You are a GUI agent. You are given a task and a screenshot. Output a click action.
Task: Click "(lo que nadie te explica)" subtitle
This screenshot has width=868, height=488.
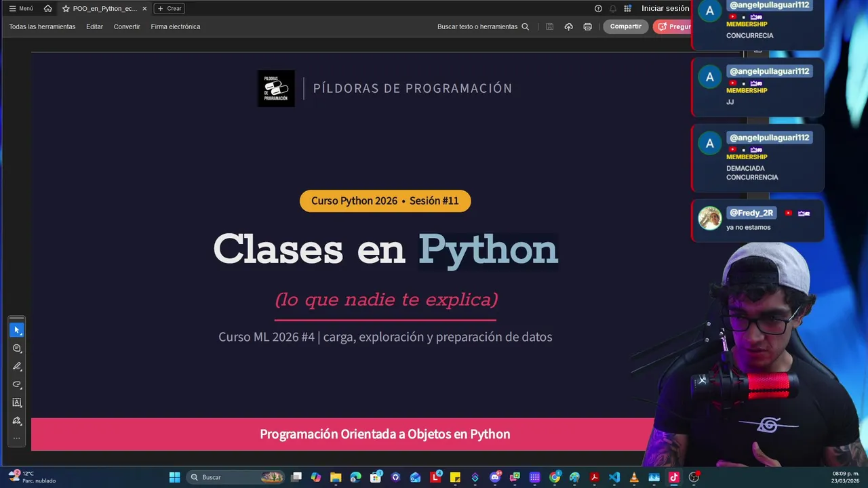[x=386, y=300]
